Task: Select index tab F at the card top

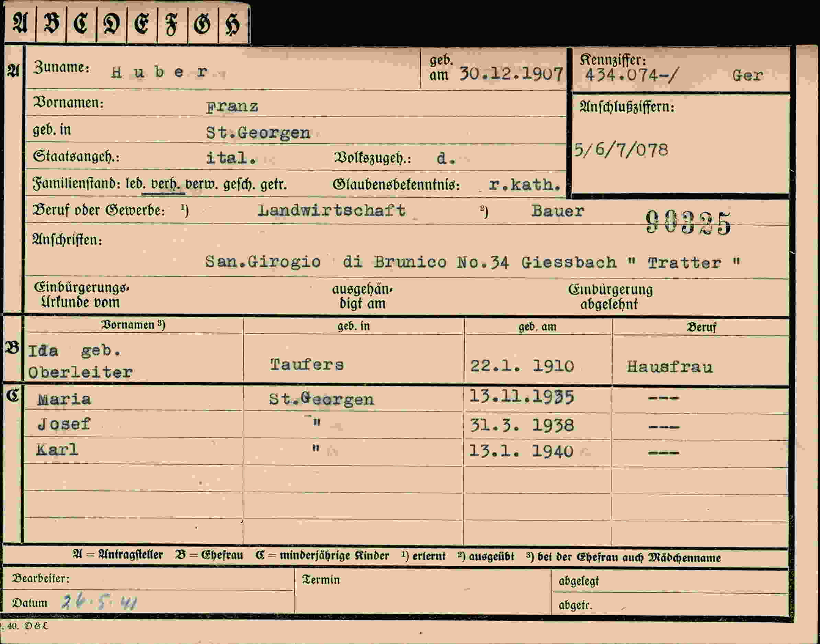Action: coord(172,23)
